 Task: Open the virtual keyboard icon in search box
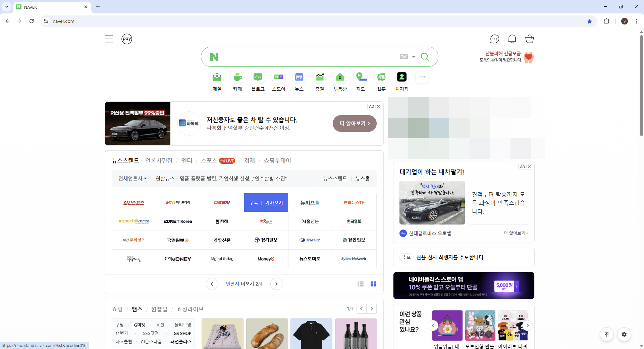point(404,57)
